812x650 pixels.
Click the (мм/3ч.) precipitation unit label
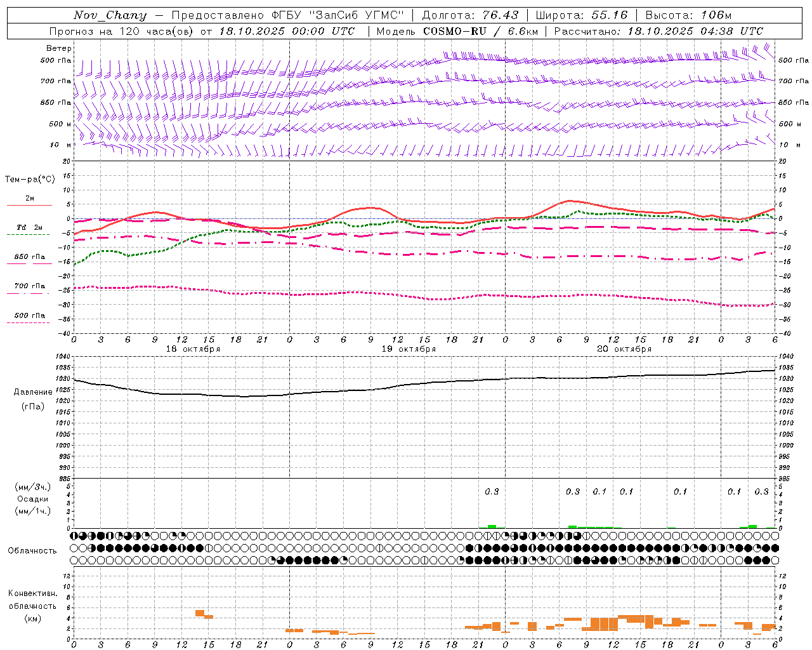point(33,487)
